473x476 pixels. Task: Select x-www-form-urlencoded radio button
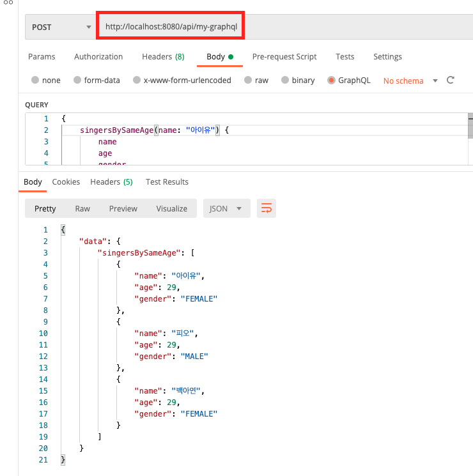(x=137, y=80)
